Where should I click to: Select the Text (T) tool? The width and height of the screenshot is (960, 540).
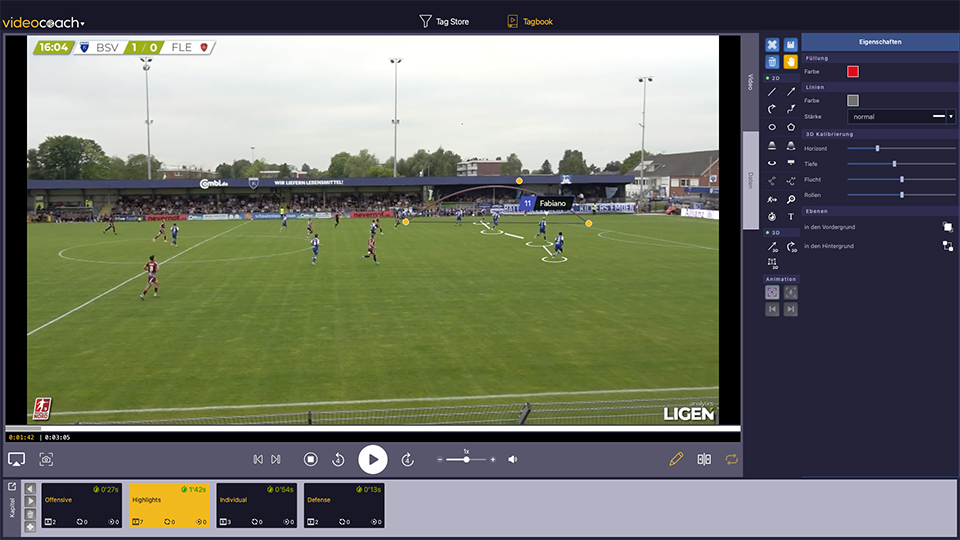point(791,217)
